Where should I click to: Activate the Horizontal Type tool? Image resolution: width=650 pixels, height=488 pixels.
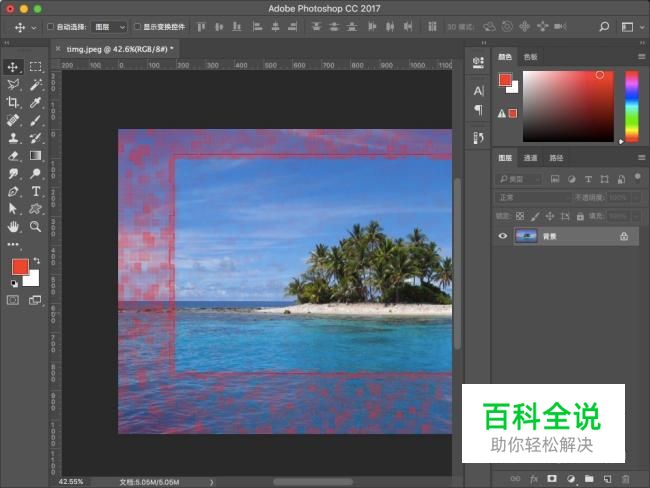pyautogui.click(x=36, y=191)
